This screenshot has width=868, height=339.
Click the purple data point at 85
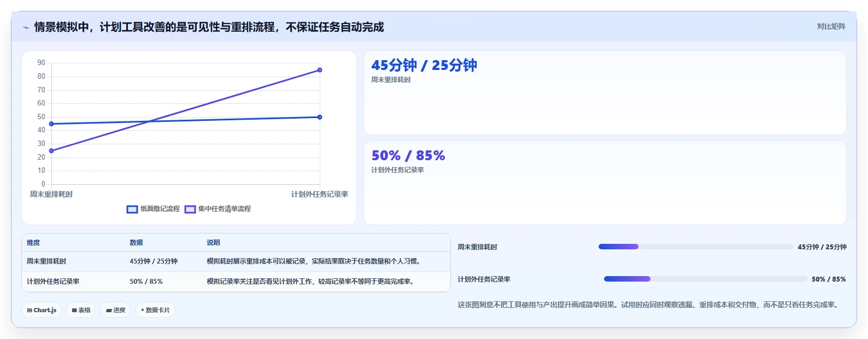pyautogui.click(x=320, y=70)
